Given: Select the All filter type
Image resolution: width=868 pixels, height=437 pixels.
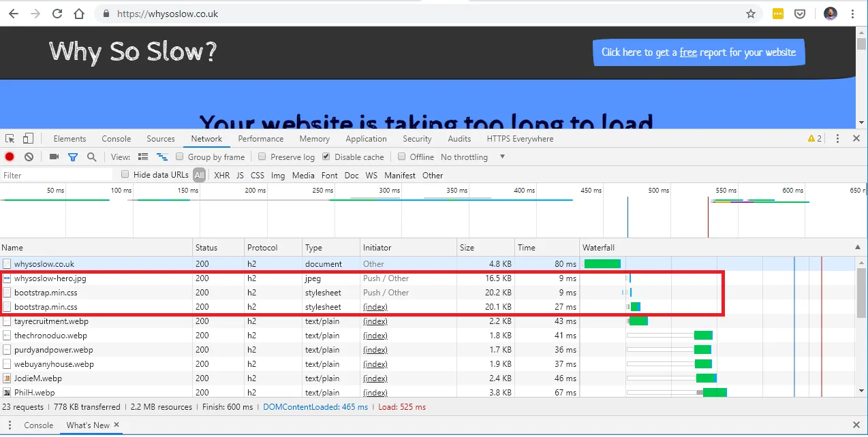Looking at the screenshot, I should click(199, 176).
